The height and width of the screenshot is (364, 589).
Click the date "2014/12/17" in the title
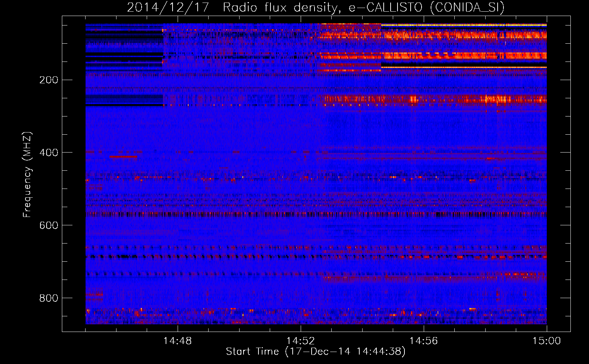[168, 7]
